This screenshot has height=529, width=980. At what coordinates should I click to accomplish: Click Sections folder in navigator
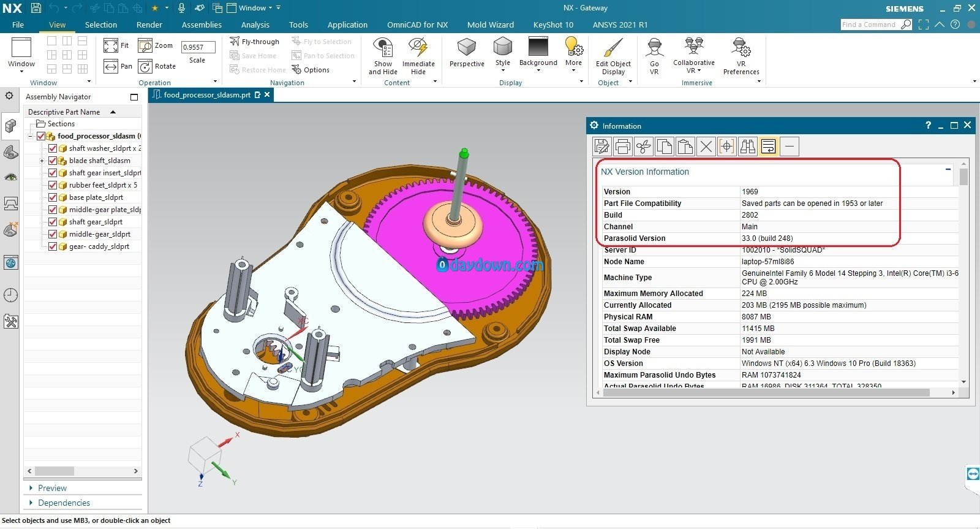pyautogui.click(x=56, y=124)
